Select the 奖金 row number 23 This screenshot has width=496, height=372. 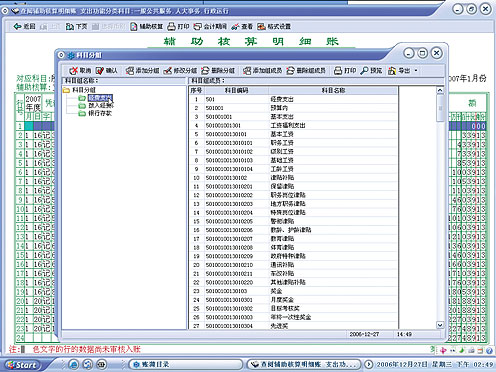tap(293, 291)
